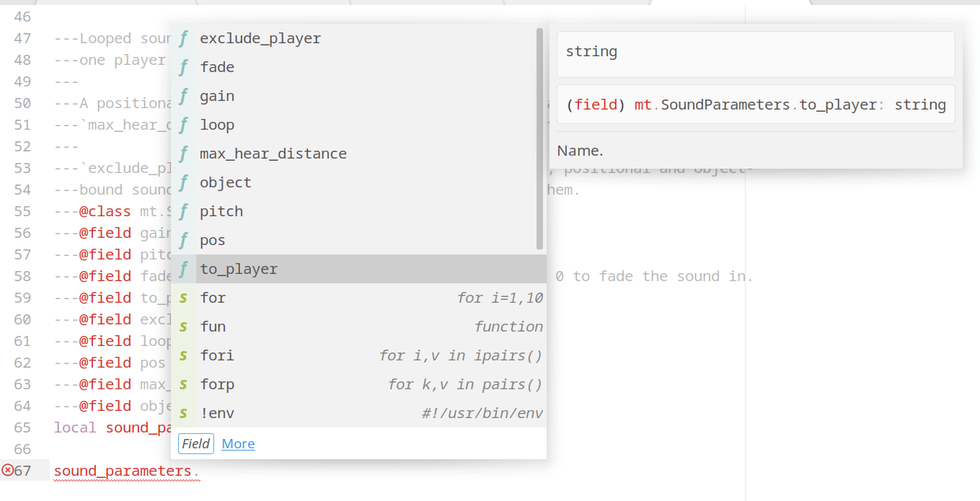The height and width of the screenshot is (501, 980).
Task: Click line number 60 in the gutter
Action: 22,319
